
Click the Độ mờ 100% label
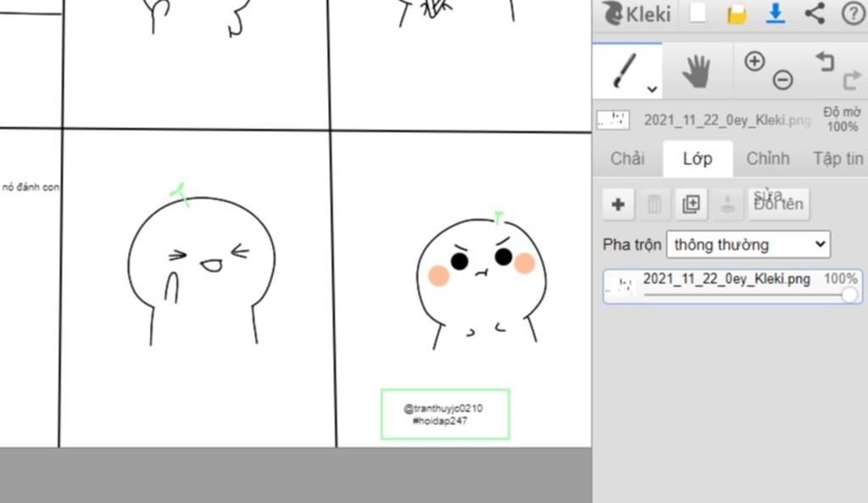click(842, 119)
